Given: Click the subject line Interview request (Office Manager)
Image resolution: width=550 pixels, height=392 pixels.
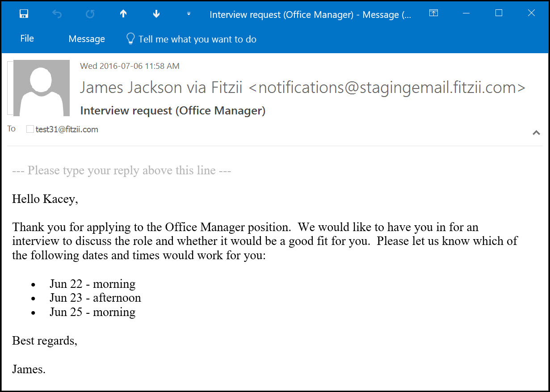Looking at the screenshot, I should click(172, 111).
